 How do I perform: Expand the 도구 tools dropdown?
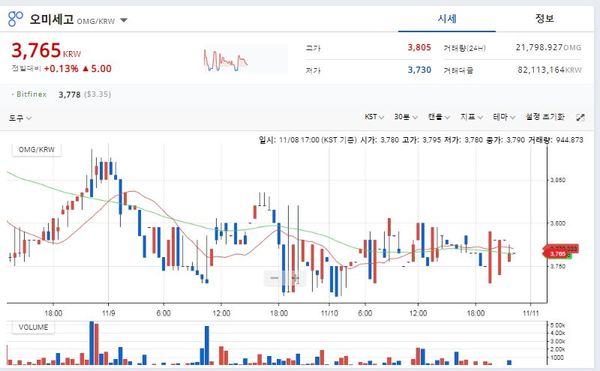(20, 118)
